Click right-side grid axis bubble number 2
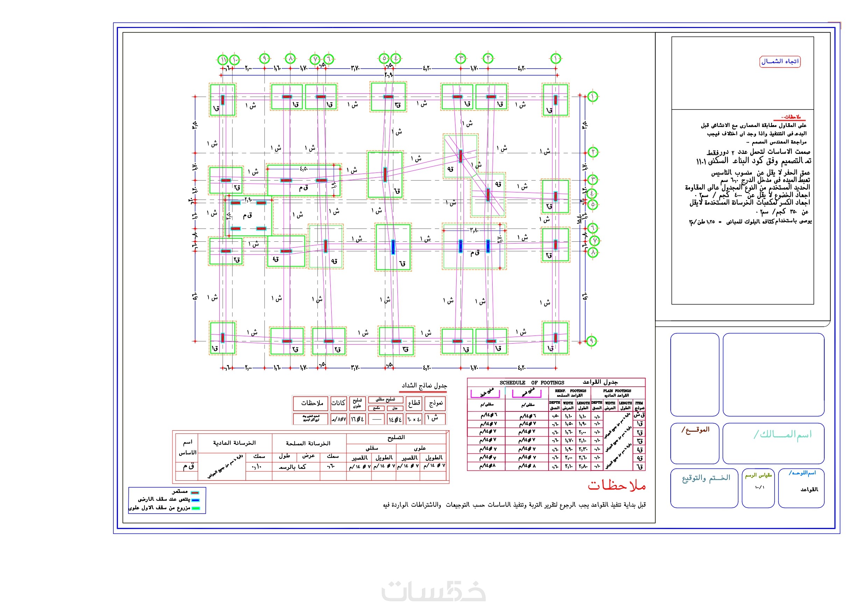 click(x=593, y=153)
